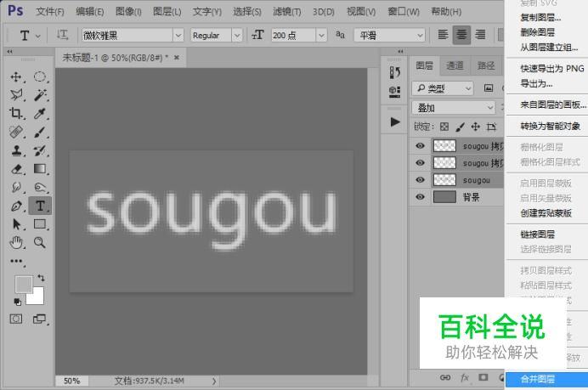This screenshot has width=588, height=390.
Task: Open the font size dropdown
Action: click(321, 35)
